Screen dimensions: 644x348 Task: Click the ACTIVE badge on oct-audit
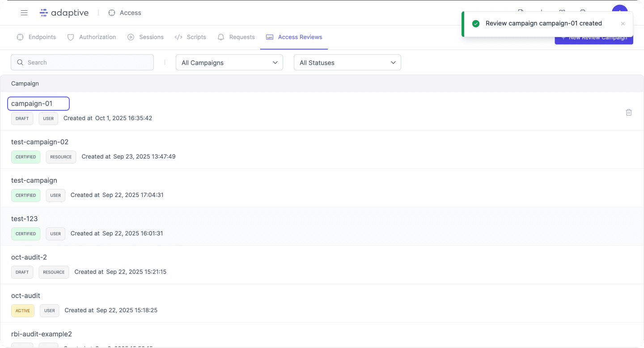(x=23, y=310)
